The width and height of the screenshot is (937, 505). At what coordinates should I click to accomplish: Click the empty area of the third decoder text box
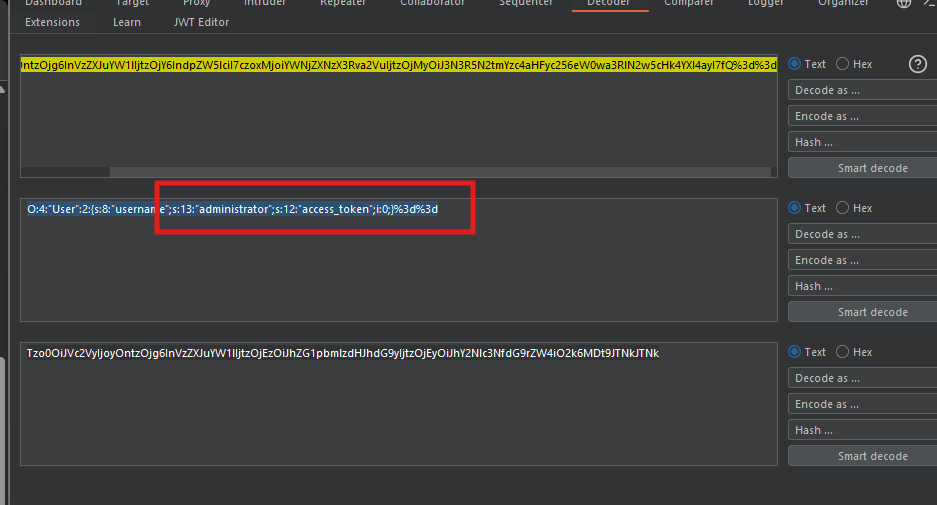click(x=399, y=412)
